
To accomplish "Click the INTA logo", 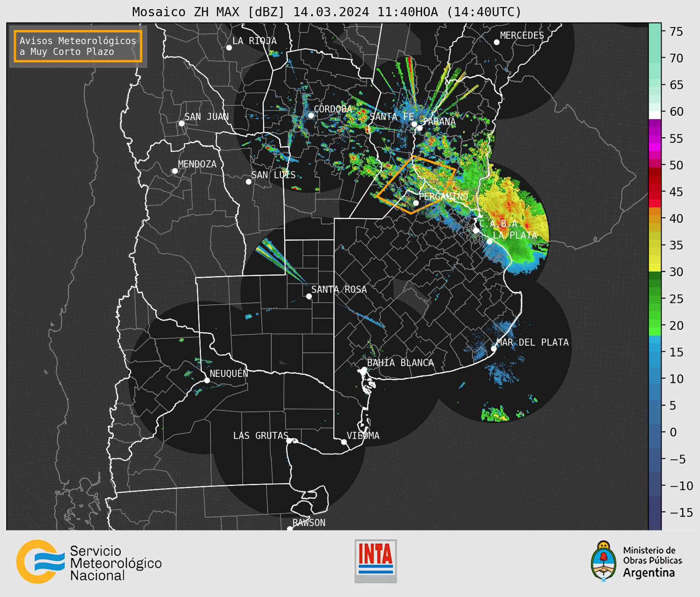I will click(x=376, y=561).
